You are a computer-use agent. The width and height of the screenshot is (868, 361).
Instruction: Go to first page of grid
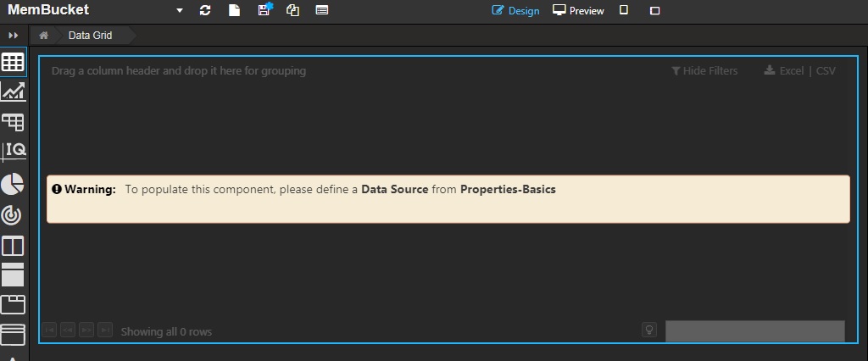pyautogui.click(x=49, y=330)
